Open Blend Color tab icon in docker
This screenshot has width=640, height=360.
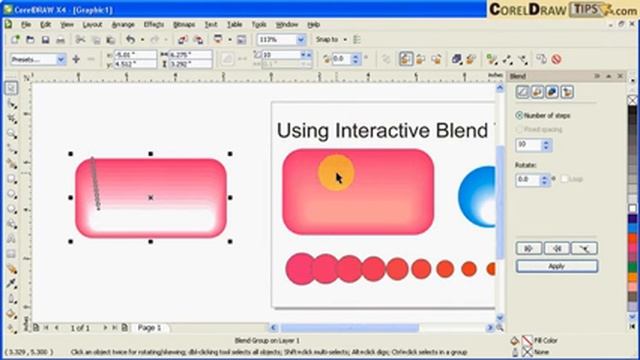[552, 92]
